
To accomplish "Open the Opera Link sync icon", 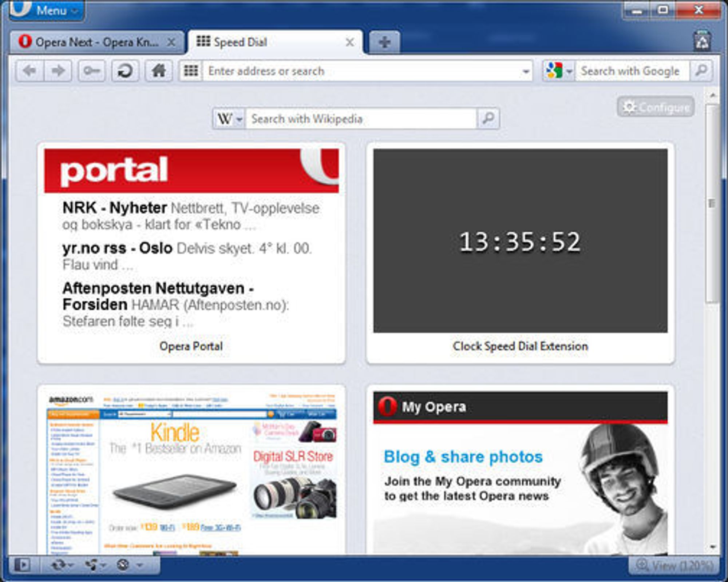I will 58,565.
